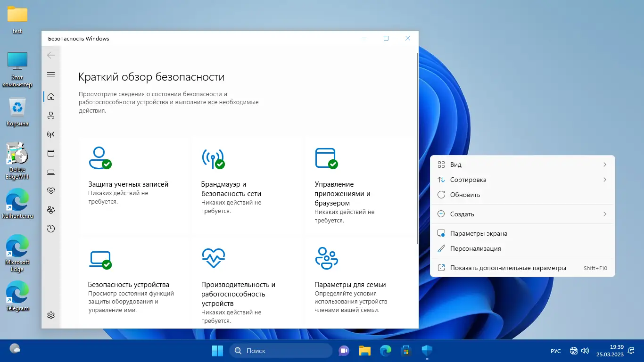The image size is (644, 362).
Task: Go back using the Windows Security back arrow
Action: 51,55
